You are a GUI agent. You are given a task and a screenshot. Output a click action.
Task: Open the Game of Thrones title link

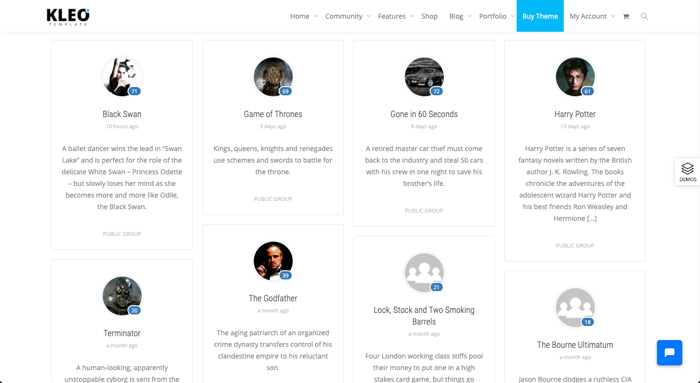(x=273, y=114)
